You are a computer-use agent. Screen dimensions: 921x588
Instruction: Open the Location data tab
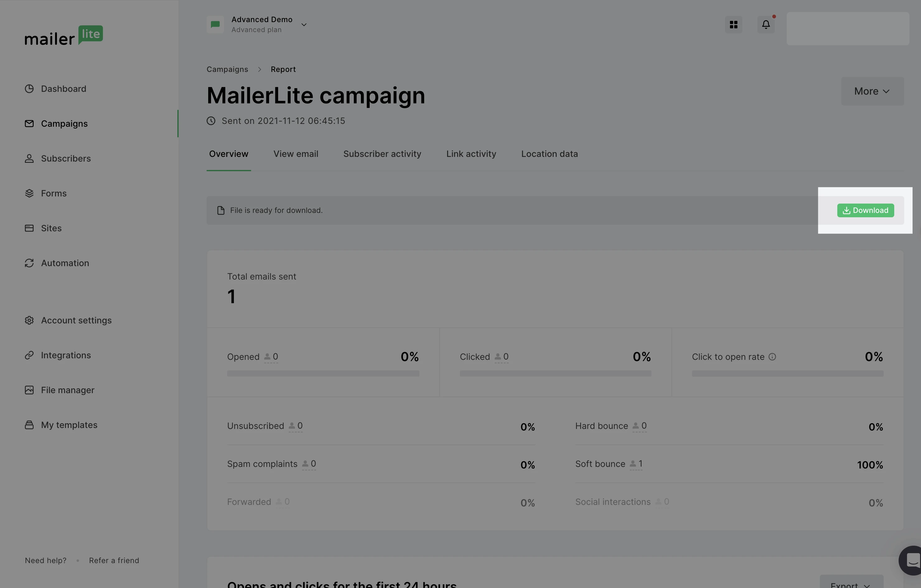click(x=549, y=154)
